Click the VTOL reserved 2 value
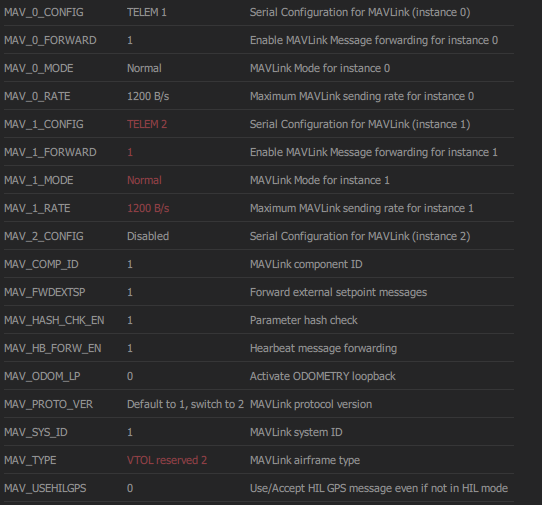 tap(167, 460)
